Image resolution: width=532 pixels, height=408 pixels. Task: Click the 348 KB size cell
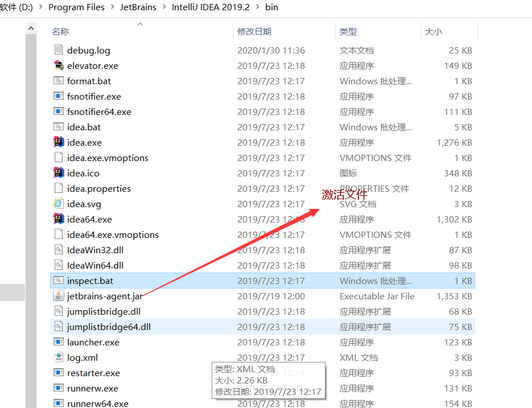(x=458, y=173)
